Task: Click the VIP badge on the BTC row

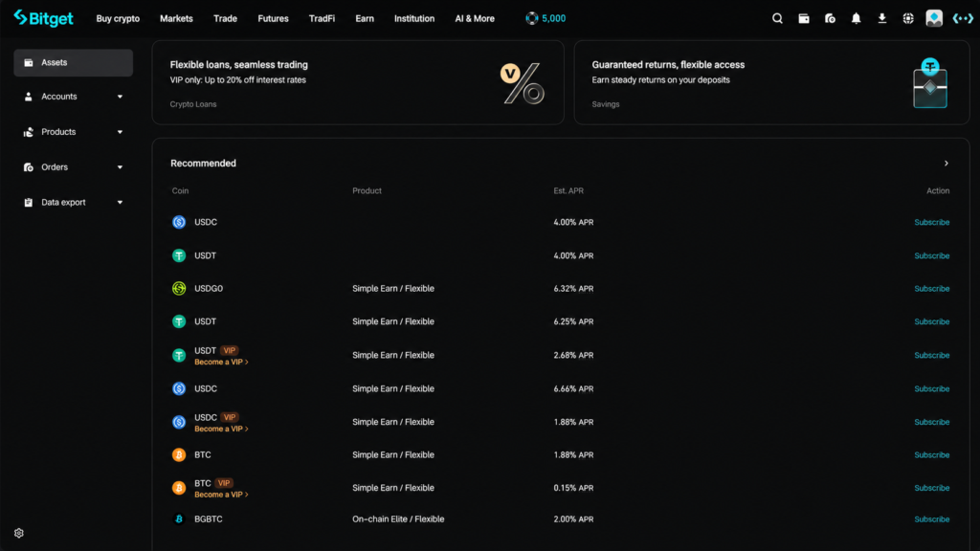Action: [x=224, y=483]
